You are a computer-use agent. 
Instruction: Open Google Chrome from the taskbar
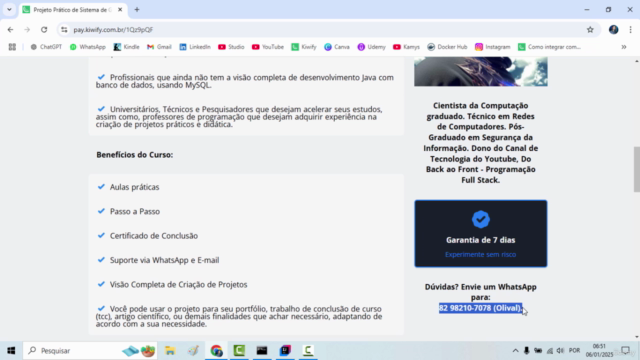(x=216, y=351)
